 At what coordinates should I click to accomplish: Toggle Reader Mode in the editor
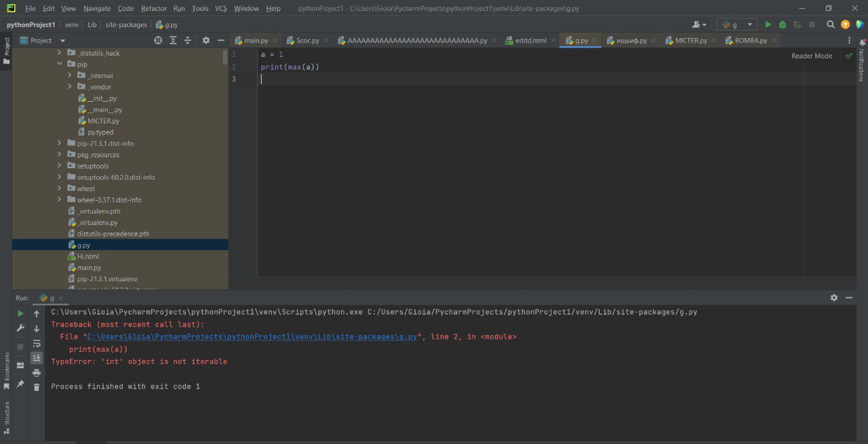(x=811, y=56)
